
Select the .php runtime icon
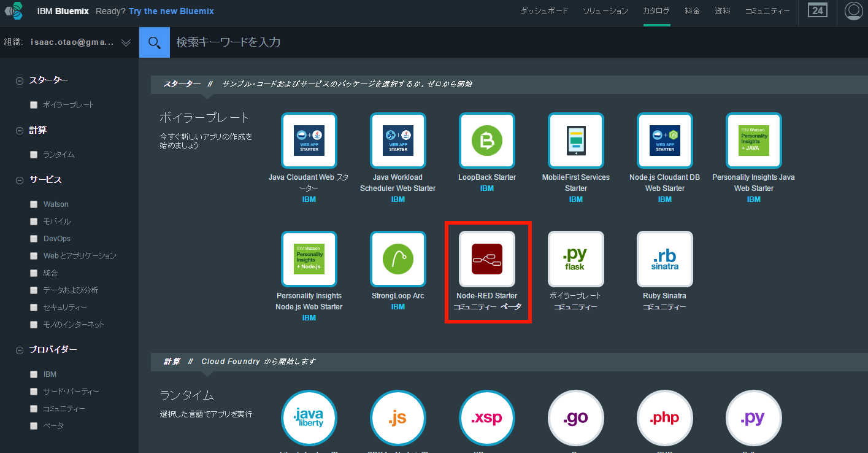pos(664,418)
